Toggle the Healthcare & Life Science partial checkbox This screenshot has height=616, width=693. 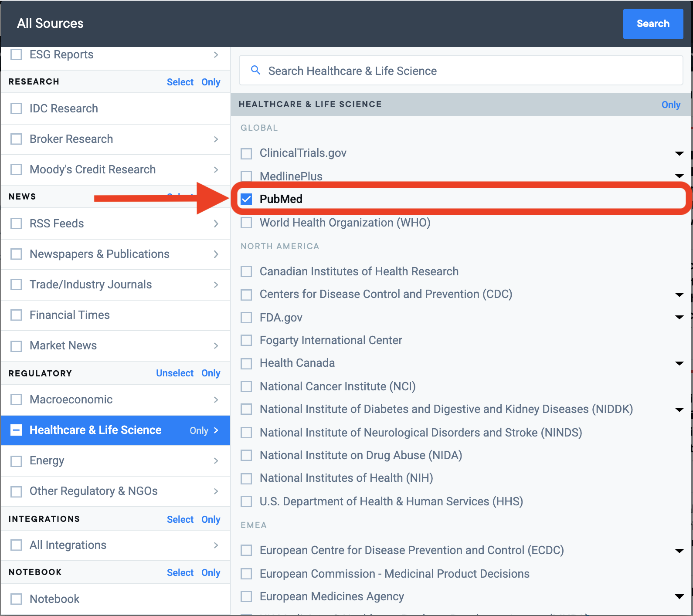point(16,430)
